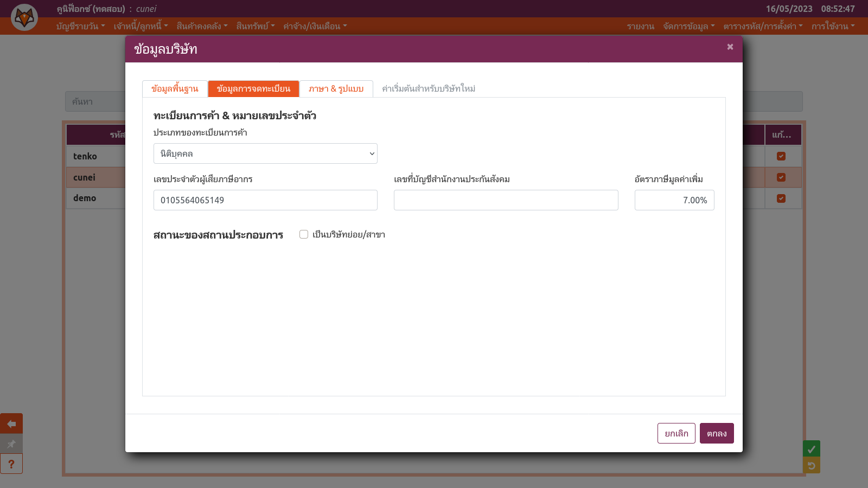Open the นิติบุคคล registration type dropdown
This screenshot has height=488, width=868.
[x=265, y=153]
